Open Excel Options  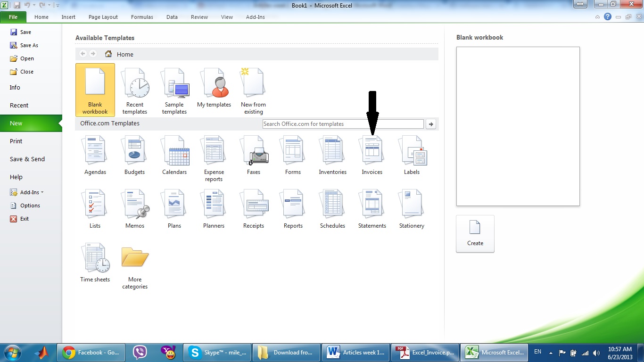[25, 206]
